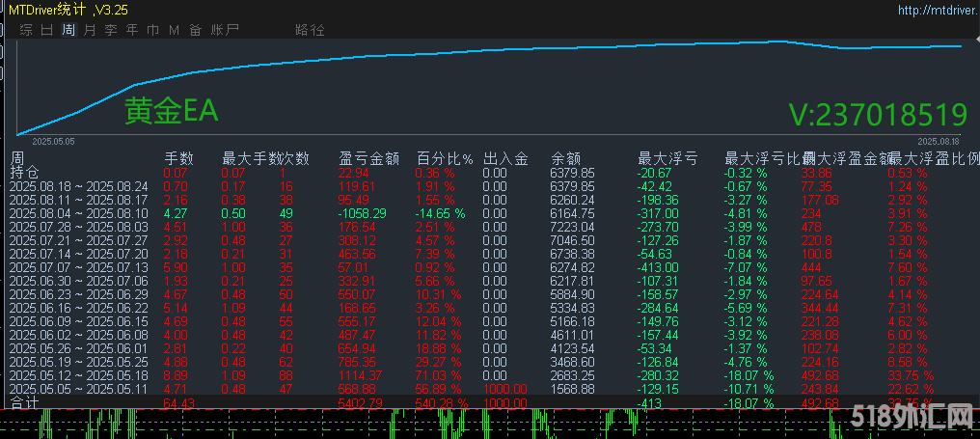Switch to the 月 monthly tab

90,29
